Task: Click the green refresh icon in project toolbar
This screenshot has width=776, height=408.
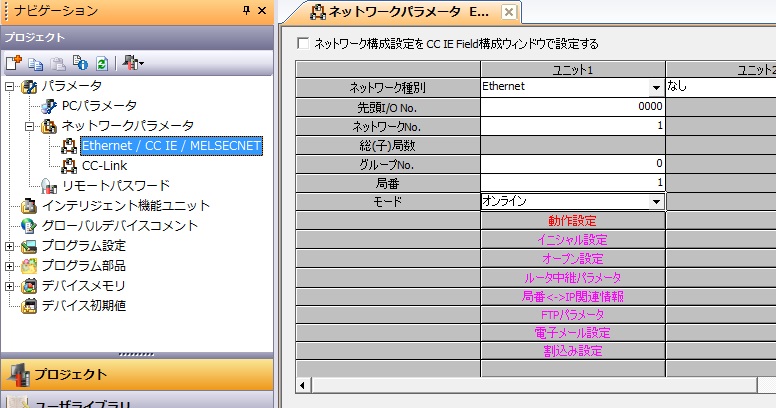Action: point(101,63)
